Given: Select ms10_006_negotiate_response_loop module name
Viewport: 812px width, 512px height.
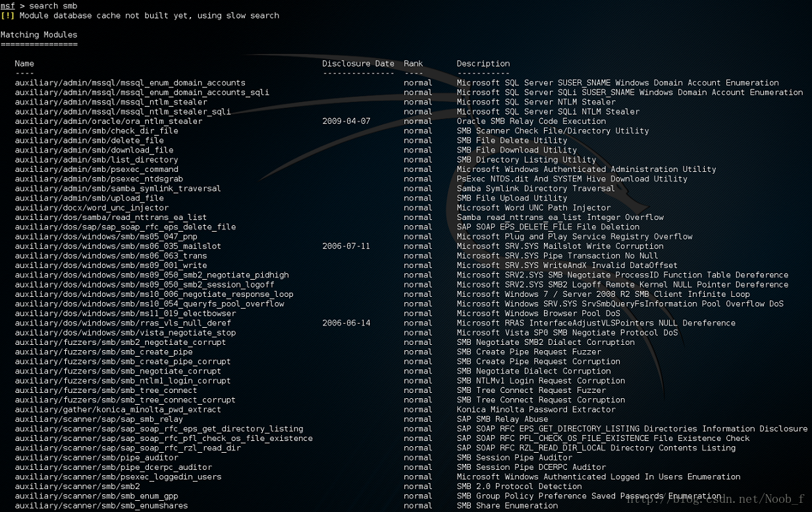Looking at the screenshot, I should click(155, 294).
